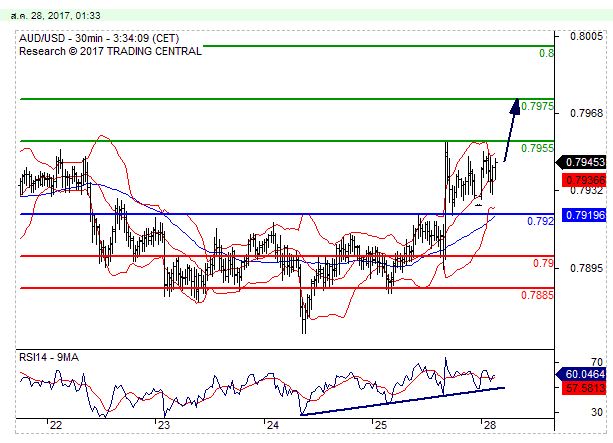The width and height of the screenshot is (613, 443).
Task: Click the date header '28, 2017, 01:33'
Action: click(66, 16)
